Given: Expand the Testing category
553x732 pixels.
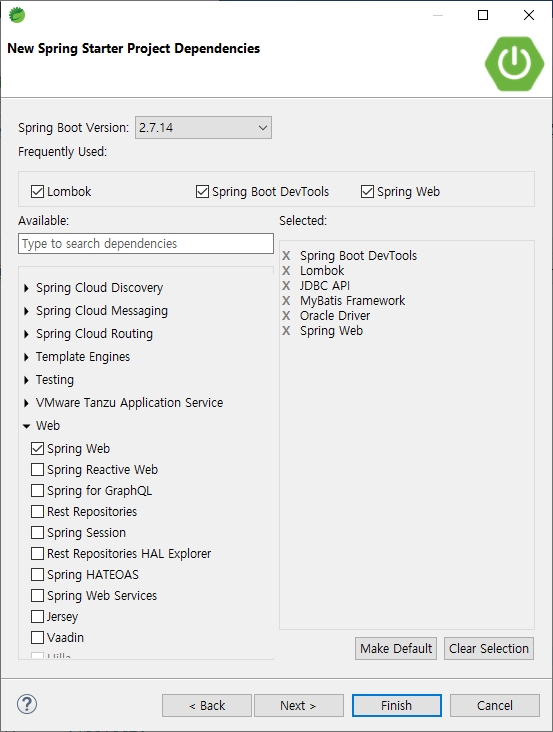Looking at the screenshot, I should [x=26, y=380].
